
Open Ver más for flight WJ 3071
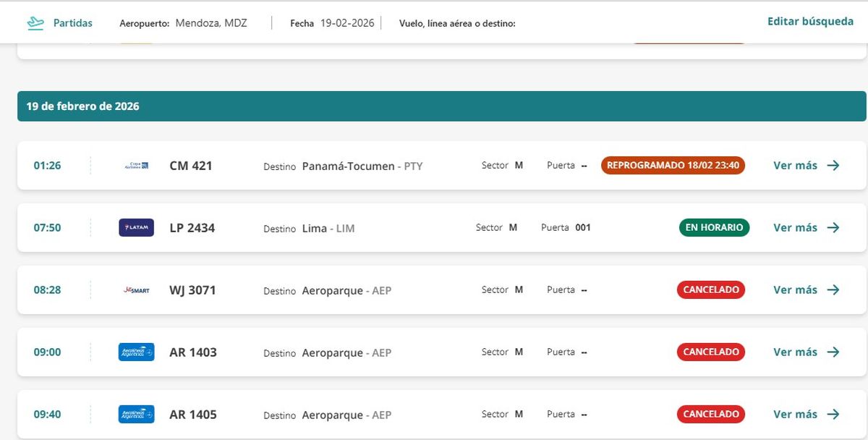point(795,290)
